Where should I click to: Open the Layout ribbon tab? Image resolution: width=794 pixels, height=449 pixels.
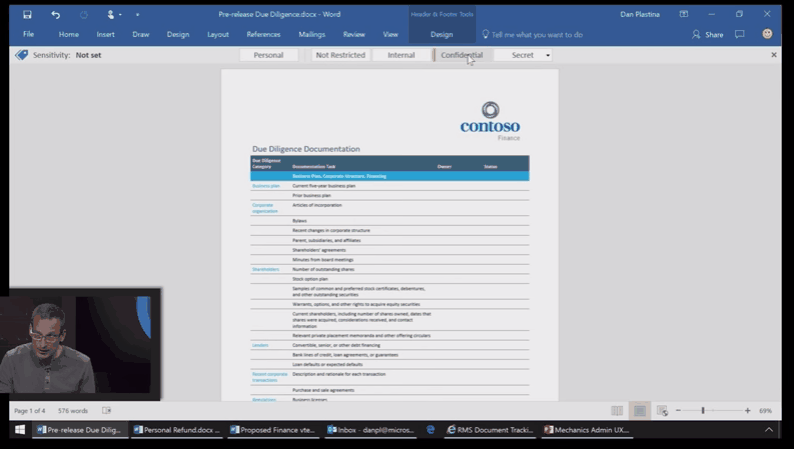tap(218, 34)
